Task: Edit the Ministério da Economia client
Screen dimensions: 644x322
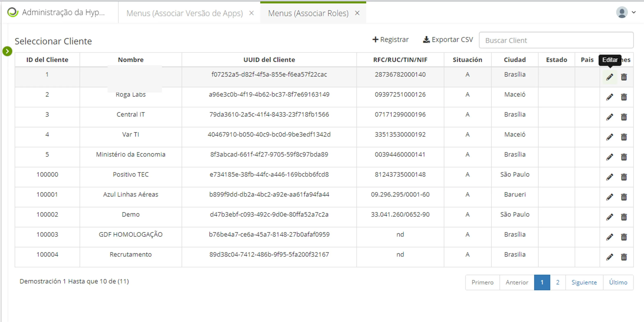Action: (x=610, y=157)
